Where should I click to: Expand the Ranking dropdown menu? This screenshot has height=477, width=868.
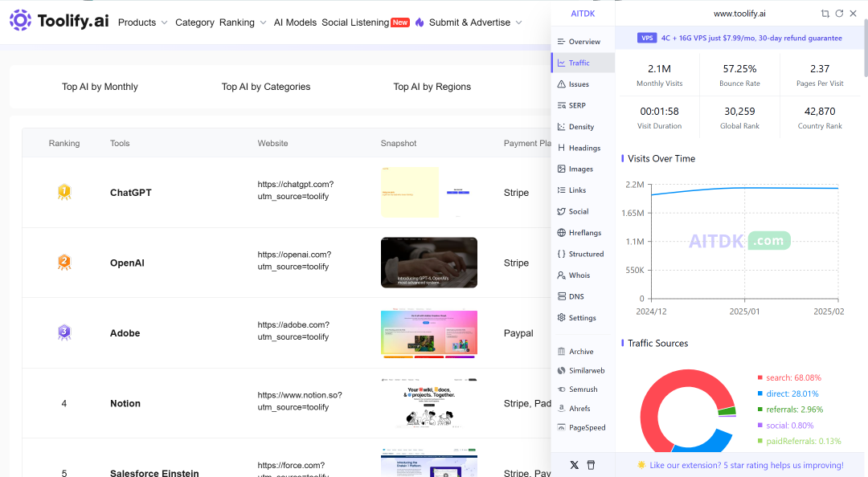(x=243, y=22)
